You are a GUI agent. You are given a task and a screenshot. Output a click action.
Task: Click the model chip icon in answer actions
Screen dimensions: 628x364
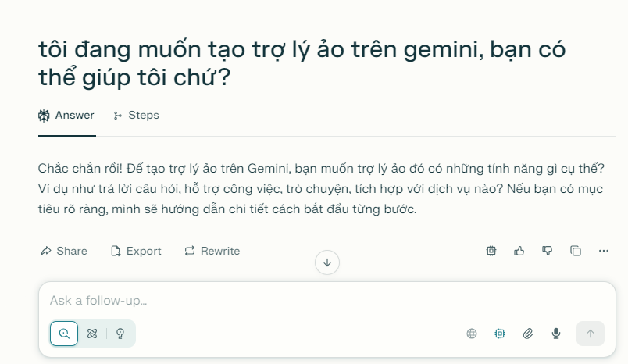tap(491, 251)
